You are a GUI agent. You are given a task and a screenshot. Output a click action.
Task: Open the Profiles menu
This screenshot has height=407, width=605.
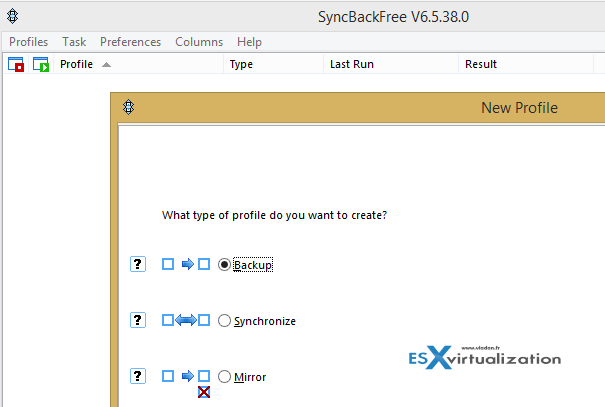(x=29, y=42)
